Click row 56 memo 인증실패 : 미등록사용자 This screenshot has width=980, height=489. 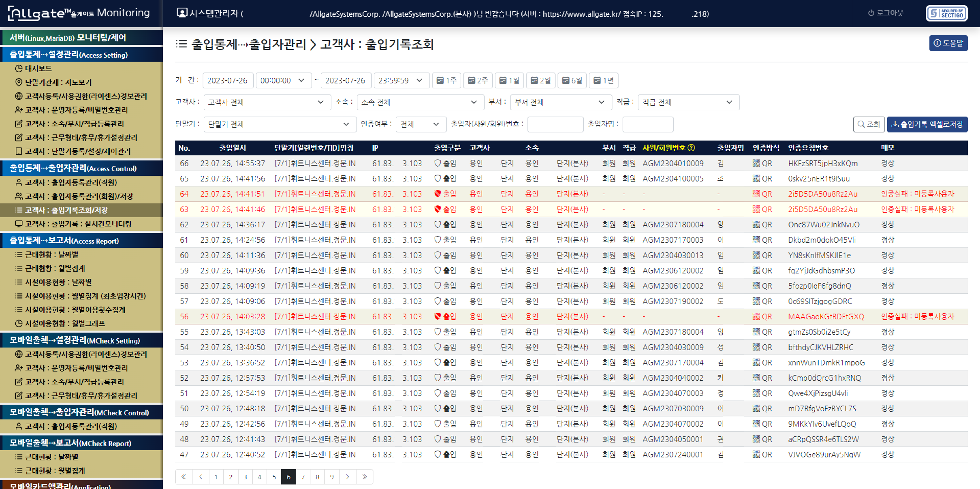(x=918, y=316)
